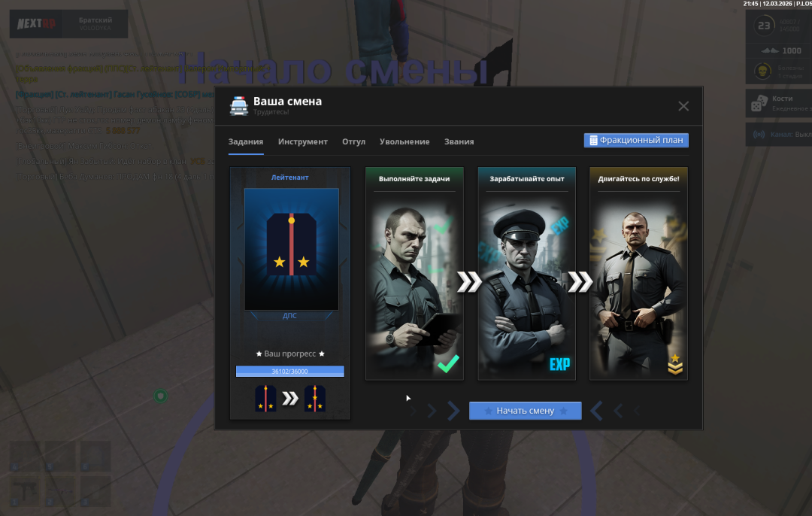The height and width of the screenshot is (516, 812).
Task: Open the Фракционный план button
Action: 636,141
